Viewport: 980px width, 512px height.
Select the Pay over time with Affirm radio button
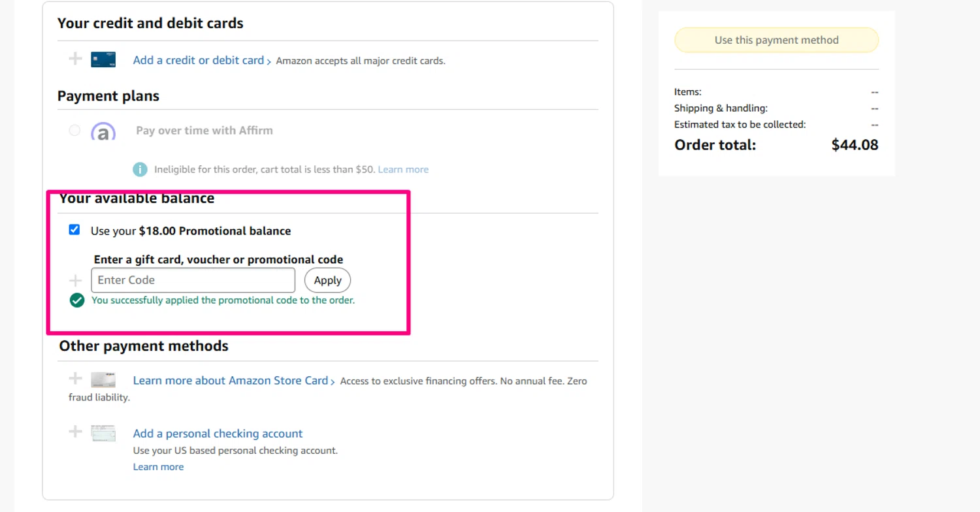[x=74, y=131]
